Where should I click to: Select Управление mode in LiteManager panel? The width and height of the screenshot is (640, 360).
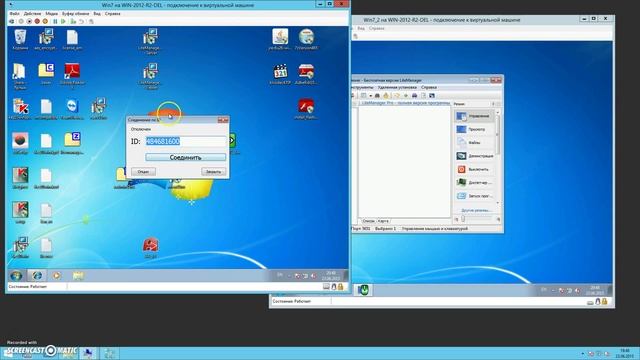tap(474, 116)
